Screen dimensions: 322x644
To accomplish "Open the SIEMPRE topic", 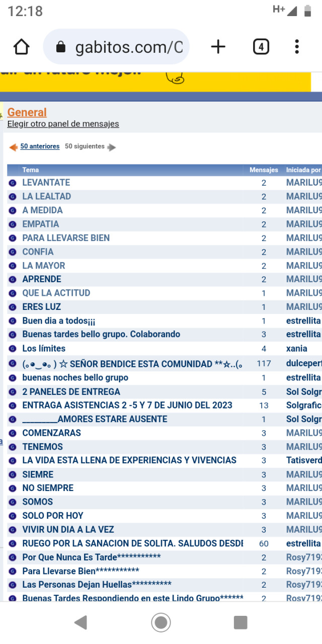I will (38, 474).
